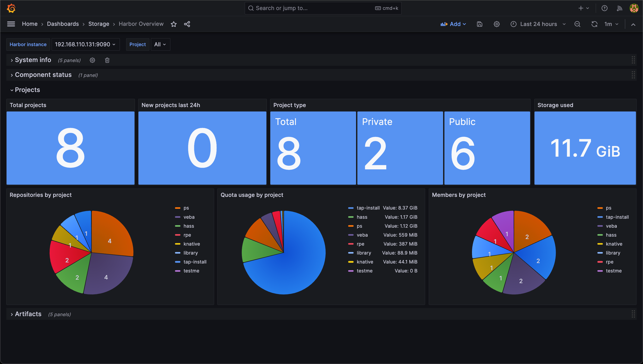Focus the Search or jump to field
643x364 pixels.
[323, 8]
